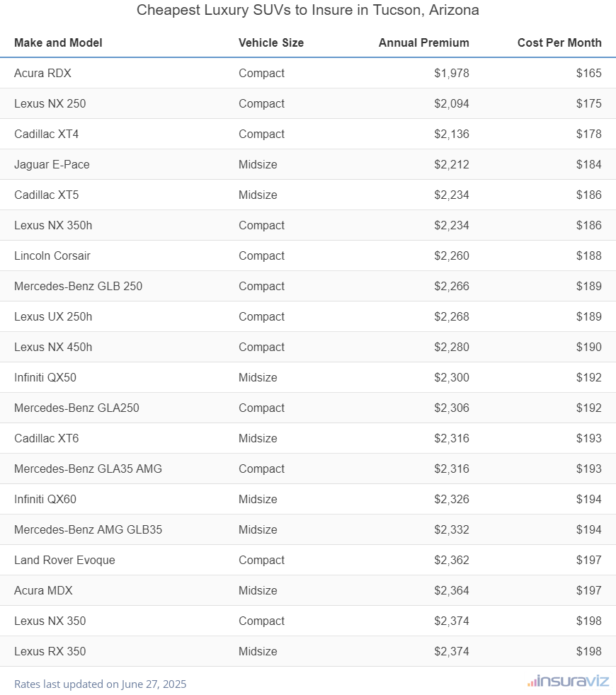Select the Lincoln Corsair row

pyautogui.click(x=52, y=255)
